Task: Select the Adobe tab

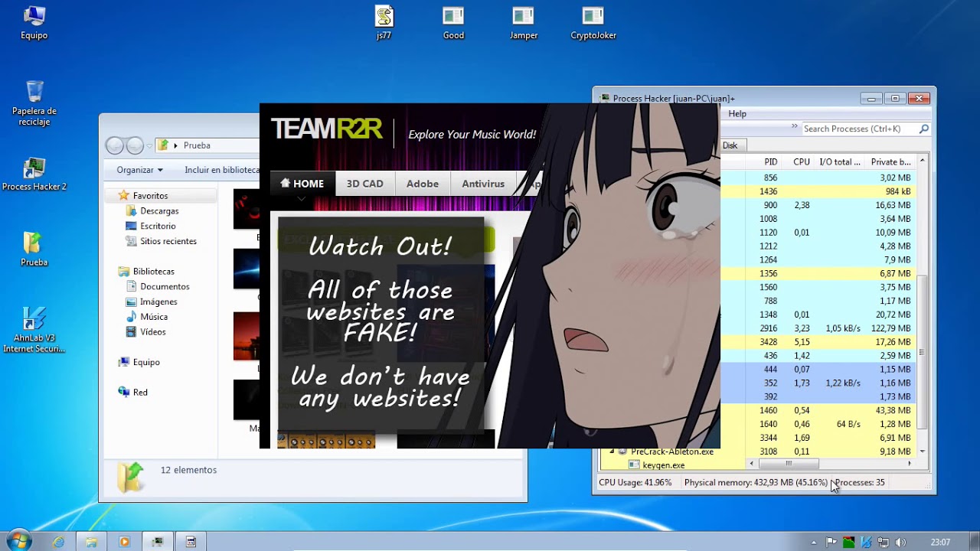Action: pyautogui.click(x=423, y=184)
